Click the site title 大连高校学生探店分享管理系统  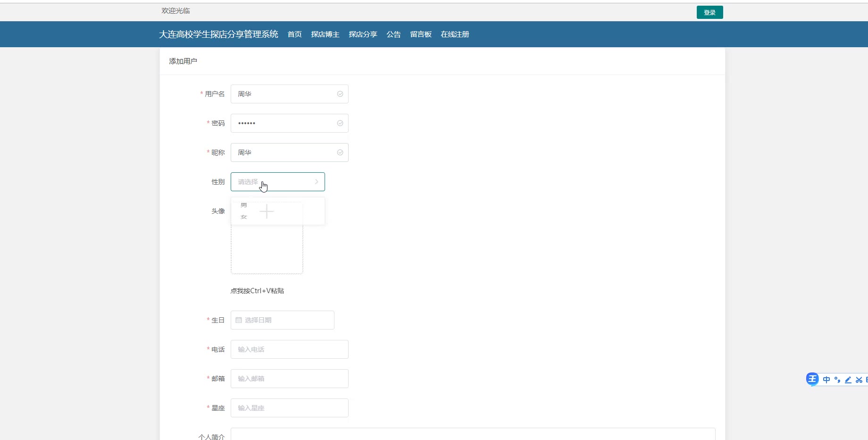(218, 34)
